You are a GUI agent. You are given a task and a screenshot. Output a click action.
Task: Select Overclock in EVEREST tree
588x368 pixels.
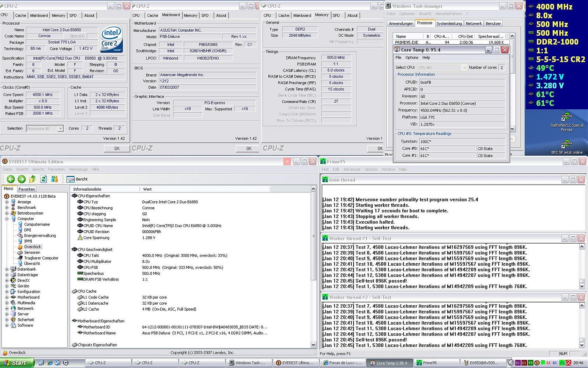click(x=33, y=247)
